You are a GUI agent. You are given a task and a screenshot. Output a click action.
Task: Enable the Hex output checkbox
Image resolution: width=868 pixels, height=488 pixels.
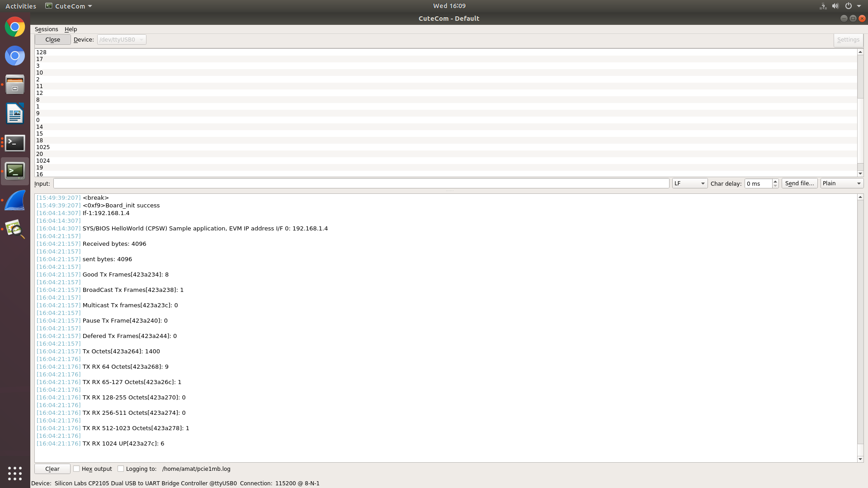[x=76, y=469]
